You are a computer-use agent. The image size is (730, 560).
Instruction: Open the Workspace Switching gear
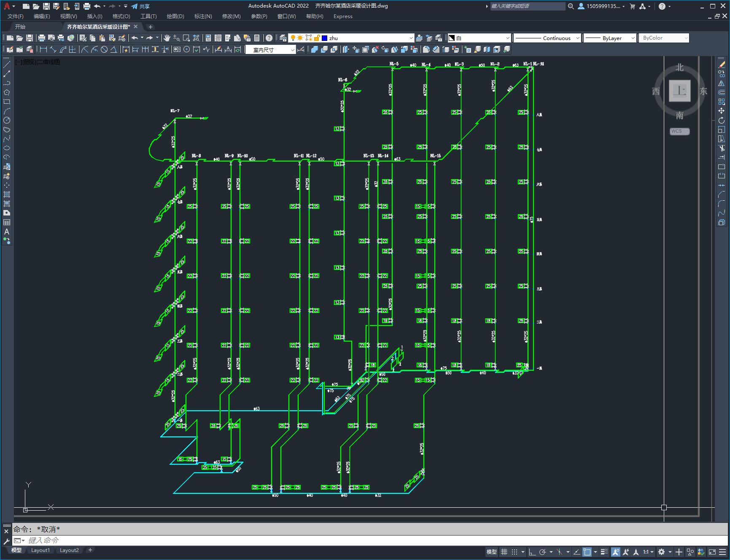661,552
